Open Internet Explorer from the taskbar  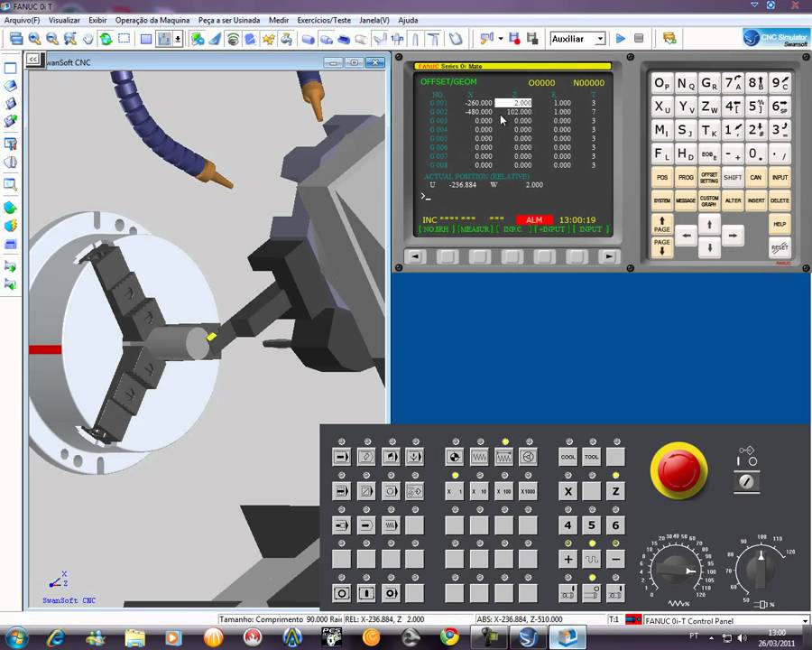pyautogui.click(x=55, y=637)
